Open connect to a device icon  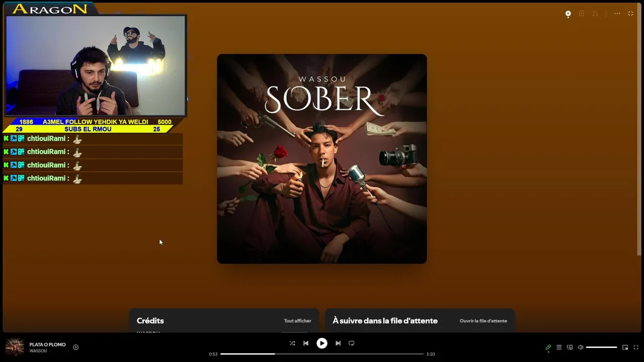pos(570,347)
